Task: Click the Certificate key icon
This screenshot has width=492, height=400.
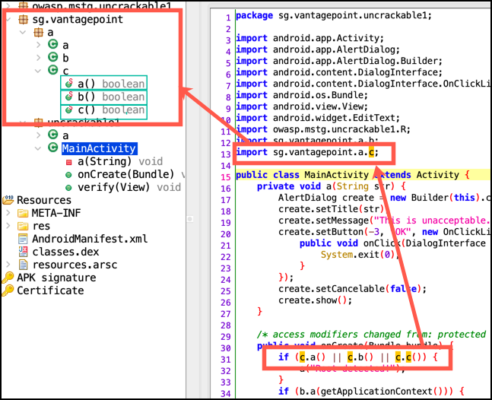Action: coord(8,290)
